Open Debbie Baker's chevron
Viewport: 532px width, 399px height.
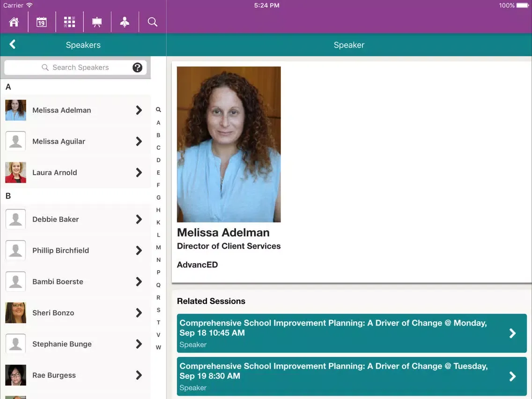click(x=139, y=219)
